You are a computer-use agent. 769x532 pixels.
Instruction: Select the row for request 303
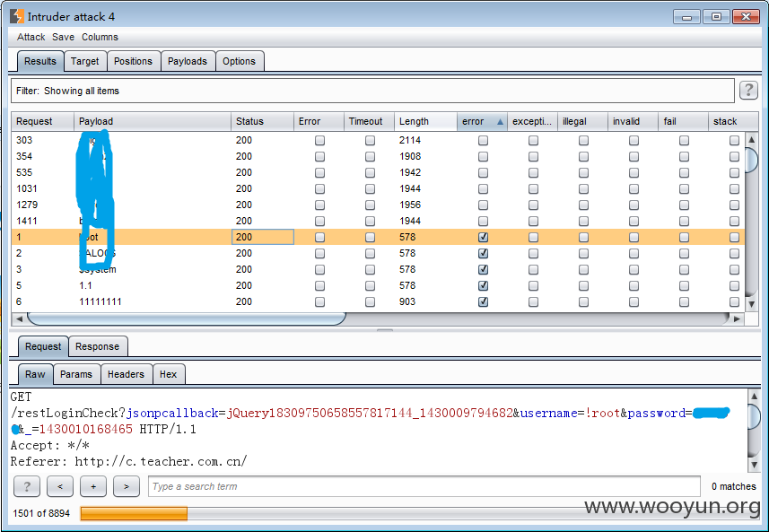tap(378, 140)
